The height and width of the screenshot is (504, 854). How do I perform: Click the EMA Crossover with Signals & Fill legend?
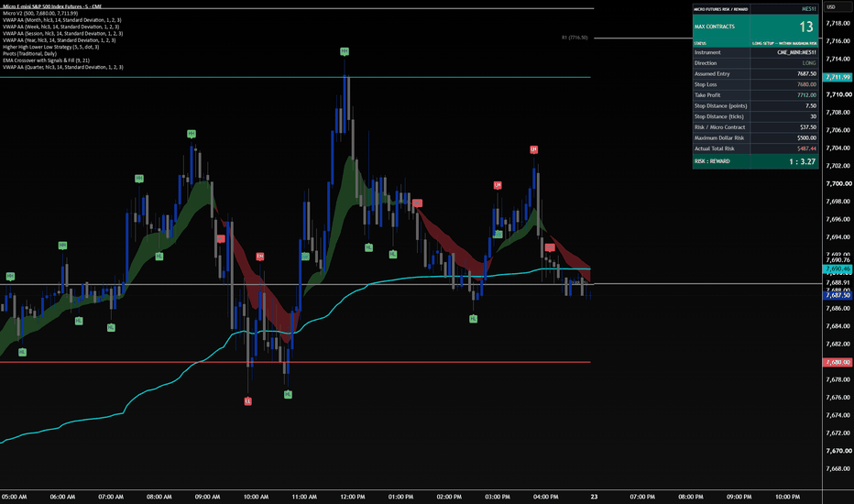47,60
